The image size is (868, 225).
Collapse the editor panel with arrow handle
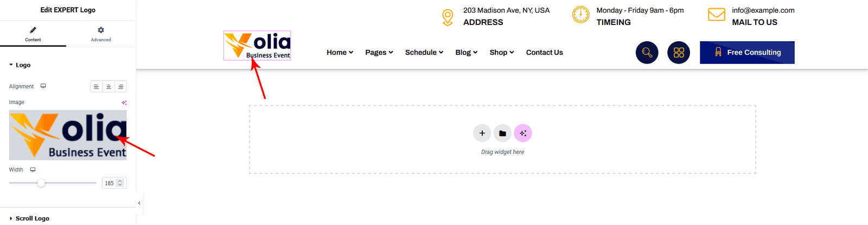139,203
